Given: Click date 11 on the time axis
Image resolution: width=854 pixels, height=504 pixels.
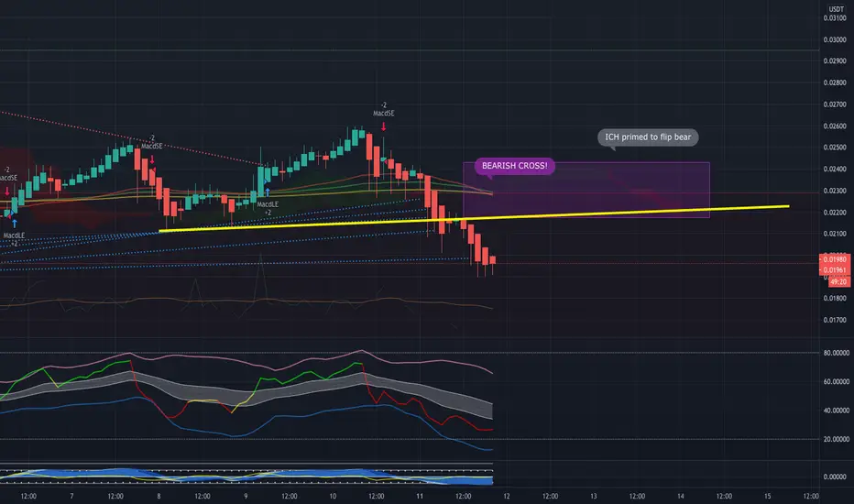Looking at the screenshot, I should pyautogui.click(x=420, y=497).
